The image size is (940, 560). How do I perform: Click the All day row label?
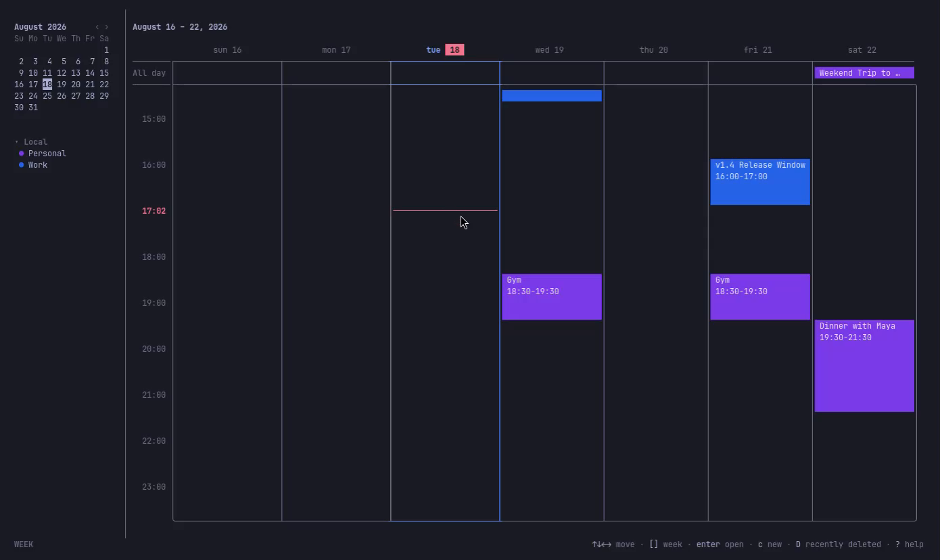[149, 73]
